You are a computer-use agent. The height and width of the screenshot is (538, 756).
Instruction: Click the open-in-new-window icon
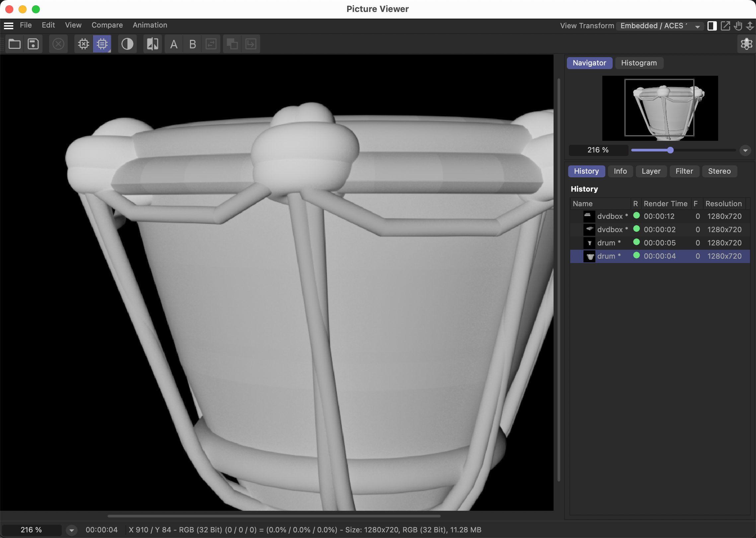[726, 26]
